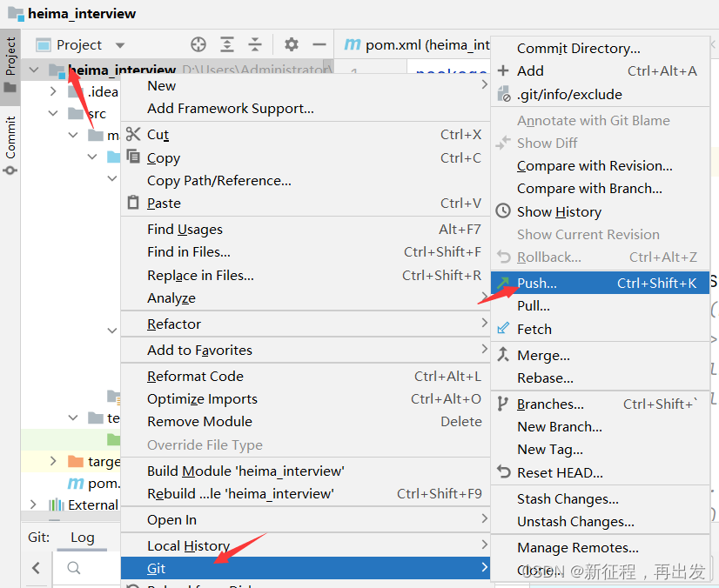This screenshot has height=588, width=719.
Task: Open the Commit tool window side tab
Action: coord(10,144)
